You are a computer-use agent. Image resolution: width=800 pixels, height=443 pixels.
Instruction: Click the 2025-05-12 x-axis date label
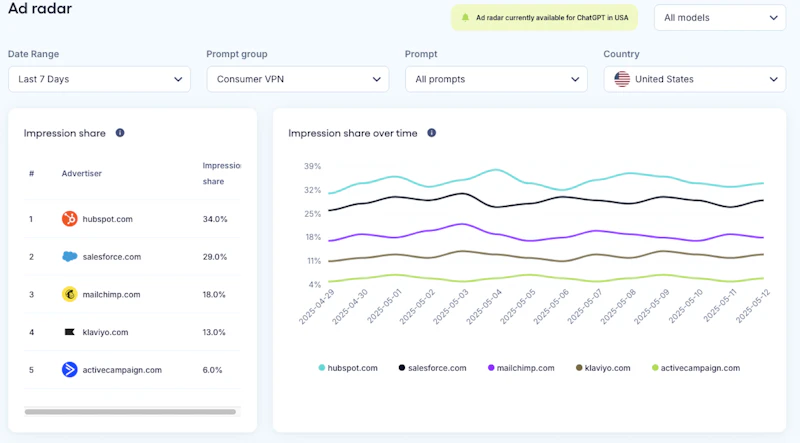753,306
